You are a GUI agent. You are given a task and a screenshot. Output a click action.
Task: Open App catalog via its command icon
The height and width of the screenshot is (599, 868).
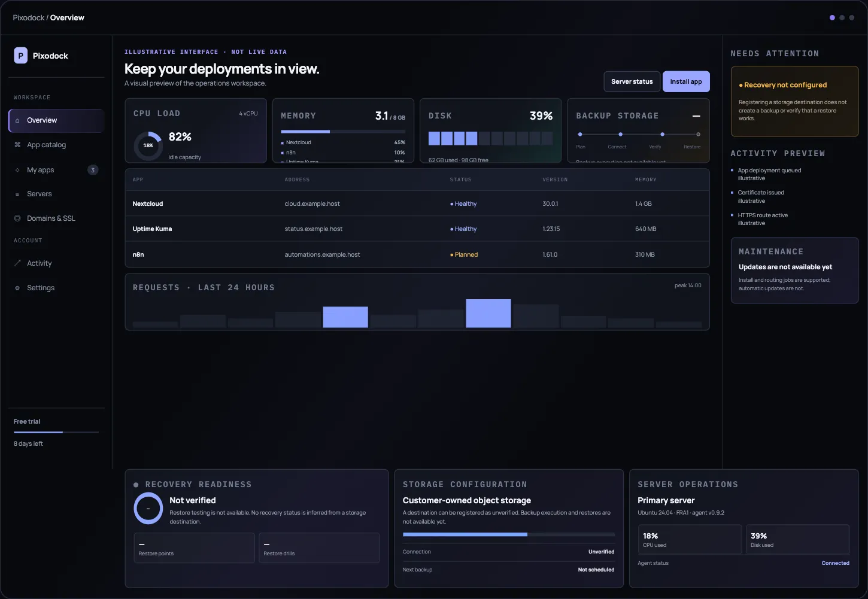click(x=17, y=145)
